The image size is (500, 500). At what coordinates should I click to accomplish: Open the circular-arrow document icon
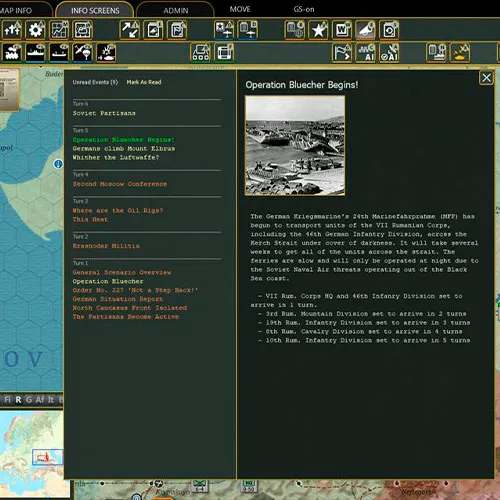pos(389,30)
